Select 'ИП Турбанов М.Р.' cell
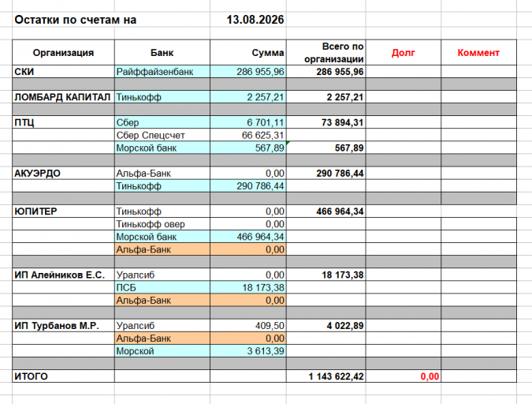This screenshot has width=532, height=404. point(64,326)
